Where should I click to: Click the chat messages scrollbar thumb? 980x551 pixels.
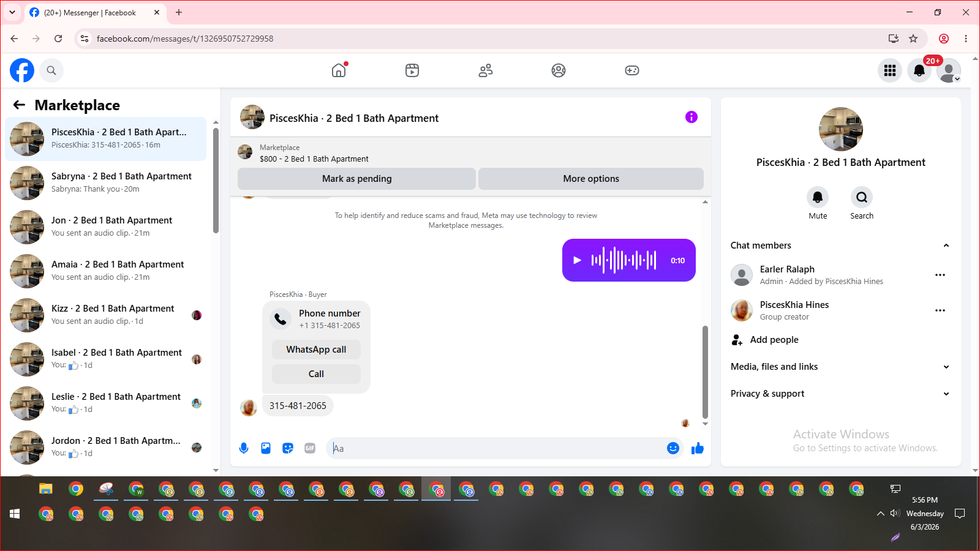705,372
